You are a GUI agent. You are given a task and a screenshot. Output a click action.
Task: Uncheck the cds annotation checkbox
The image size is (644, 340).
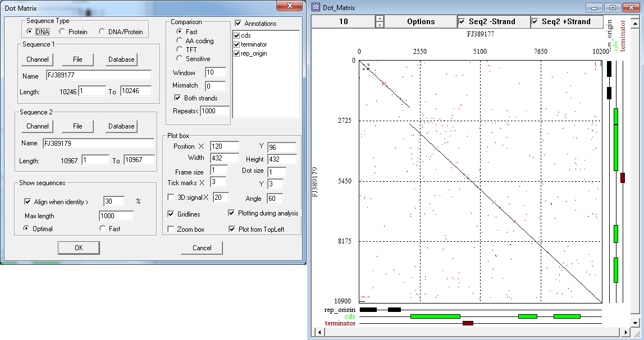[236, 35]
